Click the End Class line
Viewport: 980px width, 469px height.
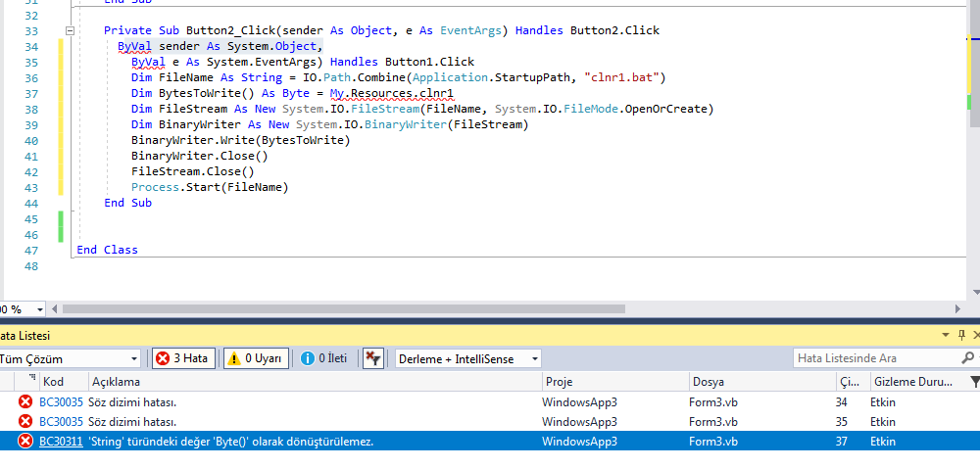pos(107,250)
